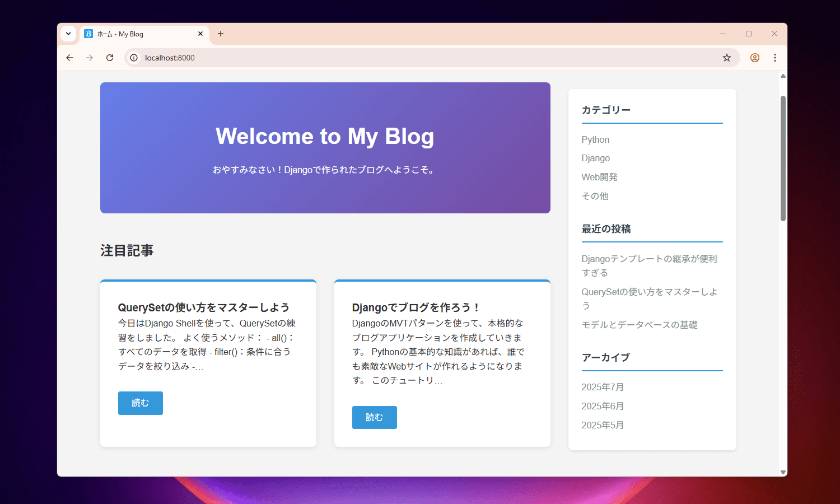Image resolution: width=840 pixels, height=504 pixels.
Task: Open recent post モデルとデータベースの基礎
Action: pyautogui.click(x=640, y=325)
